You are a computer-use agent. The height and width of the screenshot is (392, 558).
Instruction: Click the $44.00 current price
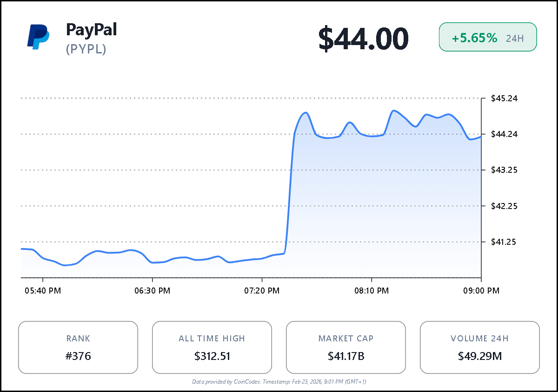(363, 39)
